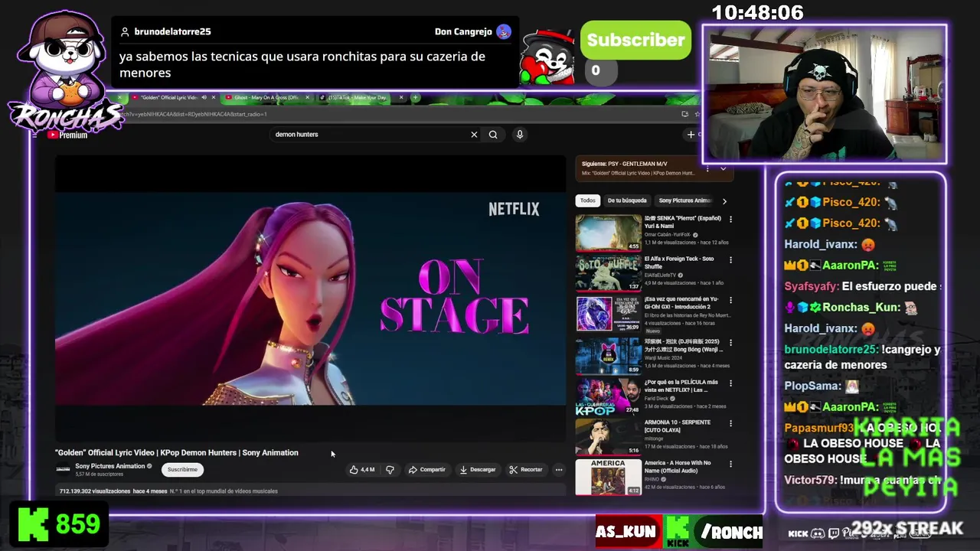980x551 pixels.
Task: Click the green Subscriber badge
Action: [635, 41]
